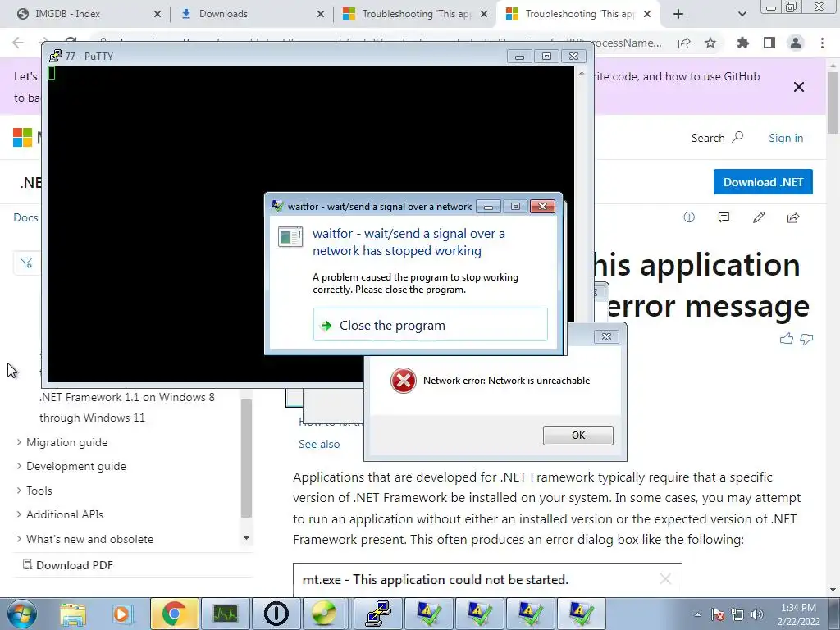Screen dimensions: 840x630
Task: Switch to the IMGDB - Index tab
Action: (x=67, y=14)
